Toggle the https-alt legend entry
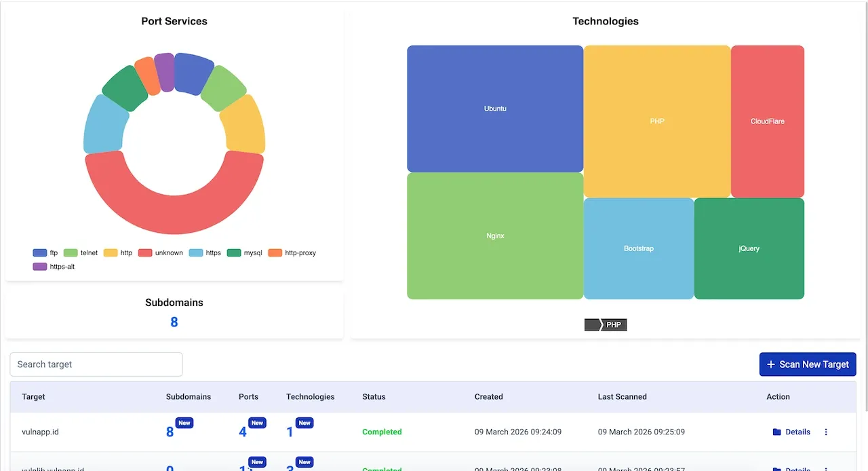 (54, 267)
